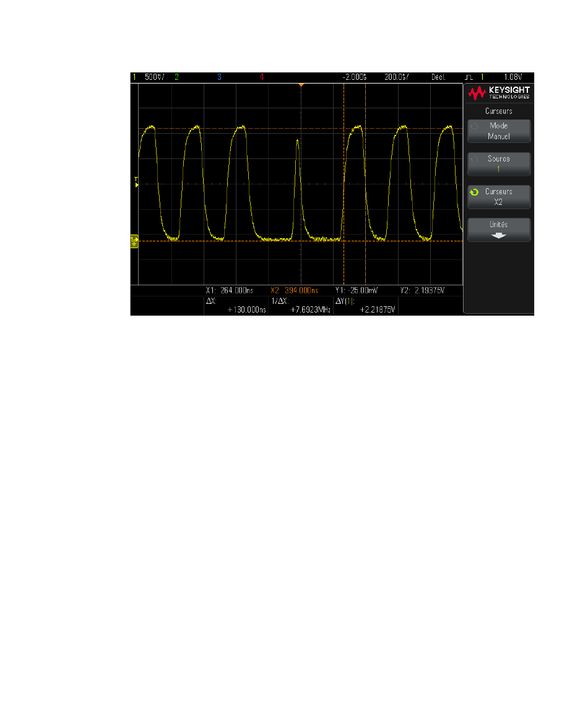
Task: Open the Source softkey menu
Action: coord(499,164)
